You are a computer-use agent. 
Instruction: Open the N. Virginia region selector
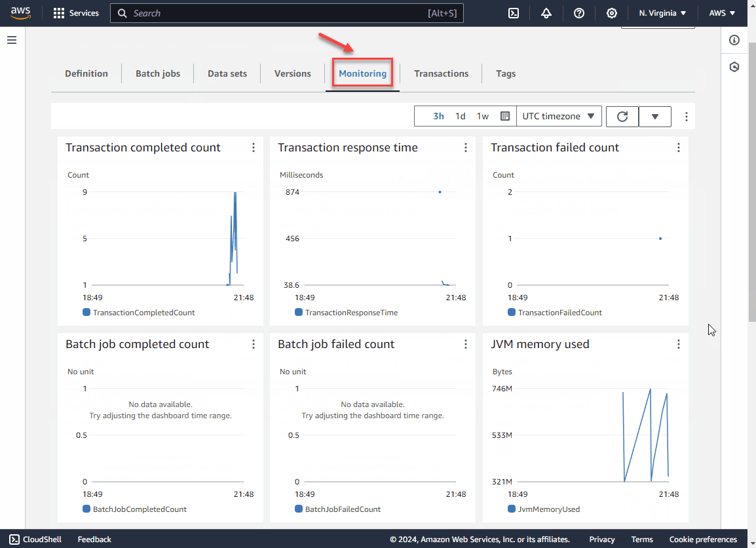tap(662, 13)
